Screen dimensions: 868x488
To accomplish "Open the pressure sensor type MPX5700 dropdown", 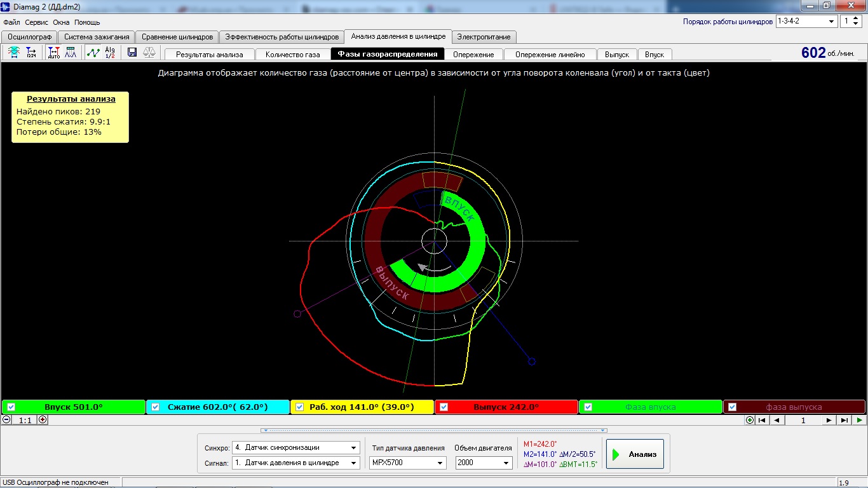I will pyautogui.click(x=408, y=463).
